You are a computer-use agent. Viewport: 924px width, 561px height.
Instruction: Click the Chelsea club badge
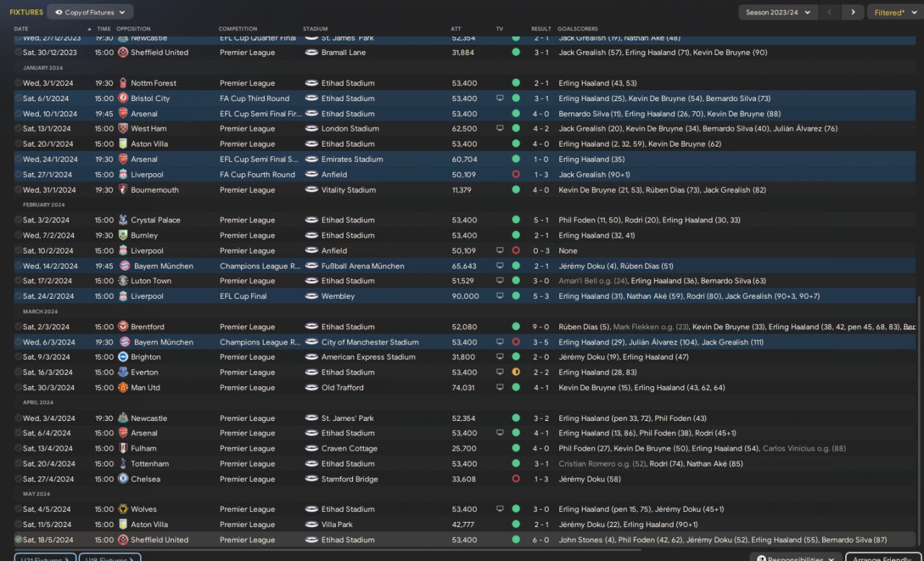tap(123, 479)
